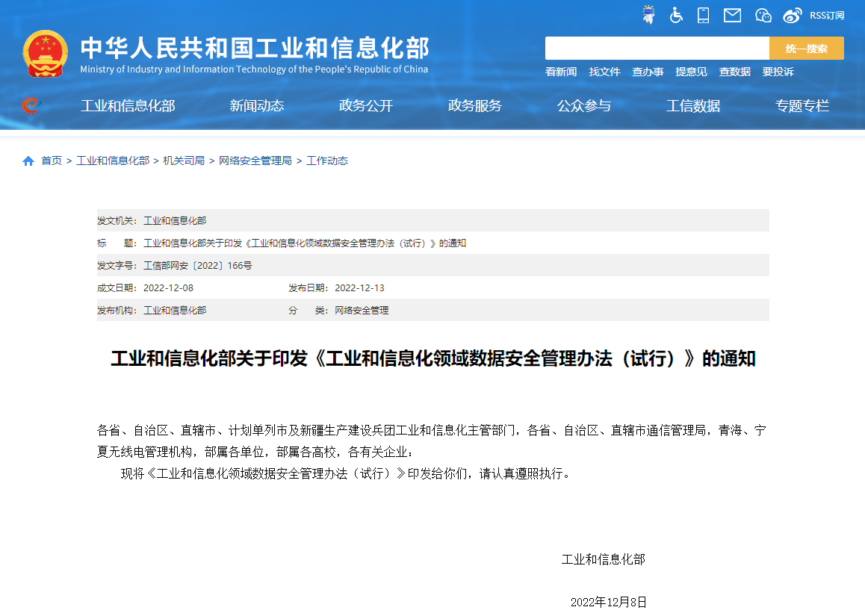Click the 要投诉 quick link
The height and width of the screenshot is (616, 865).
point(778,71)
